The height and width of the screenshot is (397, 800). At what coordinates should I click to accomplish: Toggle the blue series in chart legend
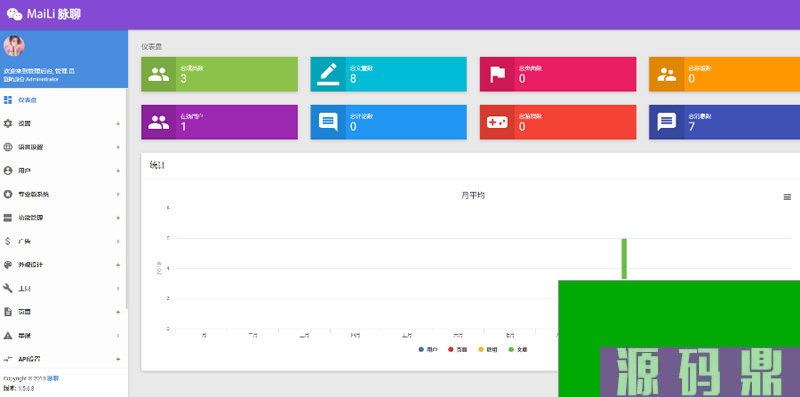428,350
